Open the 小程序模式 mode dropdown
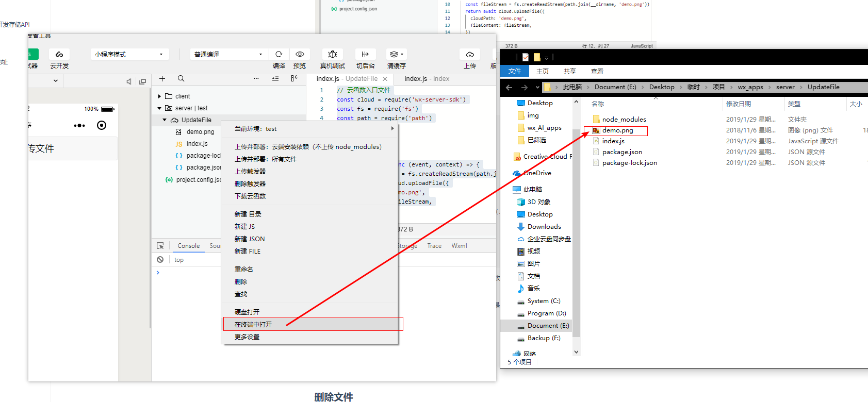Screen dimensions: 868x402 click(x=129, y=54)
